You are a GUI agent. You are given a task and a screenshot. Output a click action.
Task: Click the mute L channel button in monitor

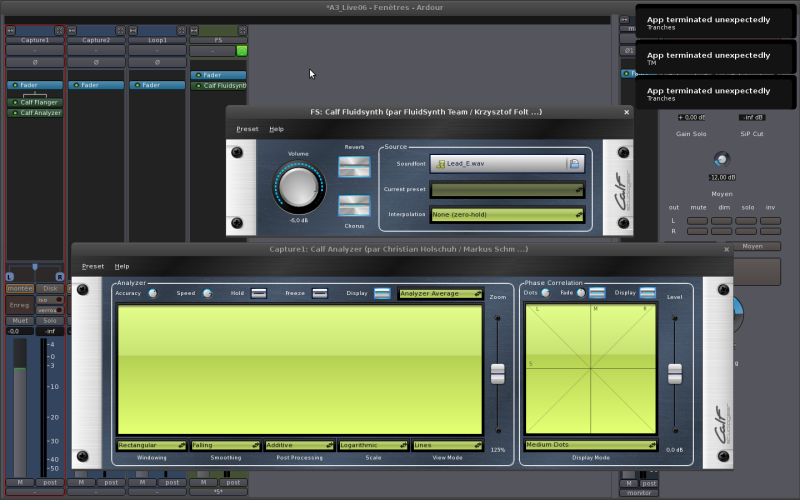click(x=697, y=221)
